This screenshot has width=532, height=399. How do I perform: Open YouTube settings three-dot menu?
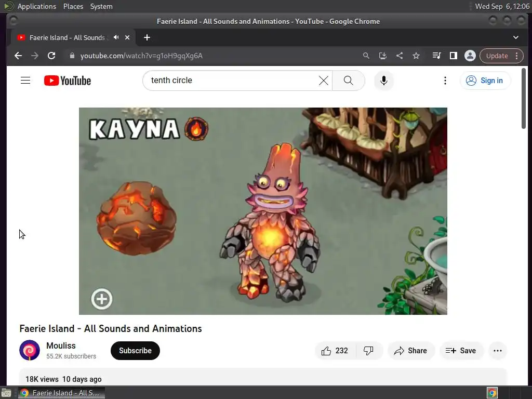445,81
